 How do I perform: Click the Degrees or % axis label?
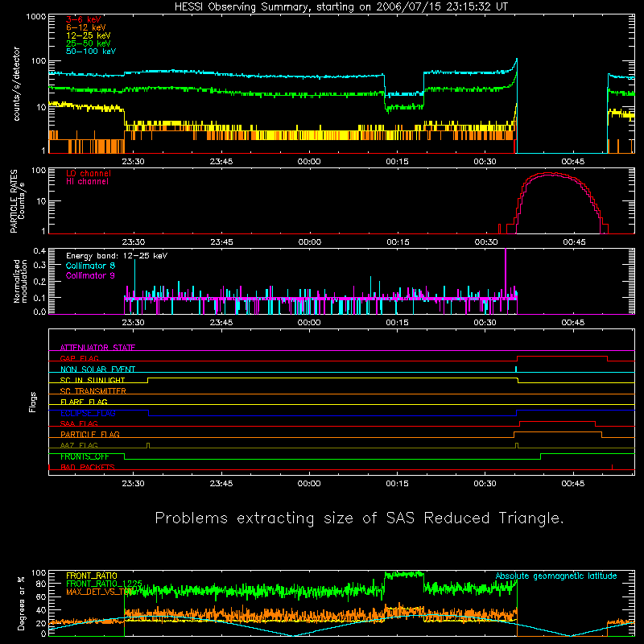pyautogui.click(x=22, y=604)
